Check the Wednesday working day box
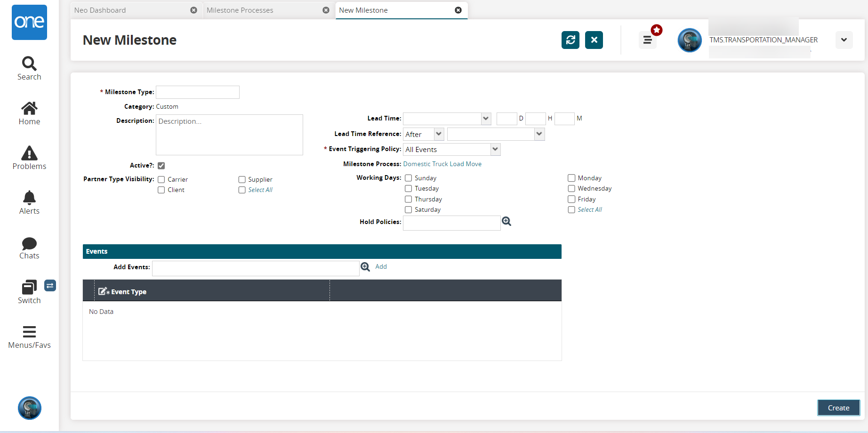This screenshot has width=868, height=433. (571, 189)
